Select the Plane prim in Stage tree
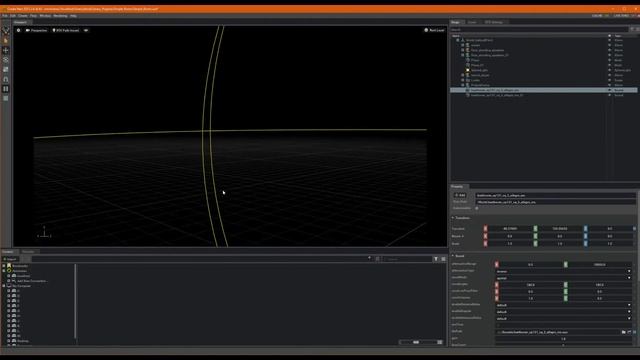The height and width of the screenshot is (360, 640). click(475, 60)
